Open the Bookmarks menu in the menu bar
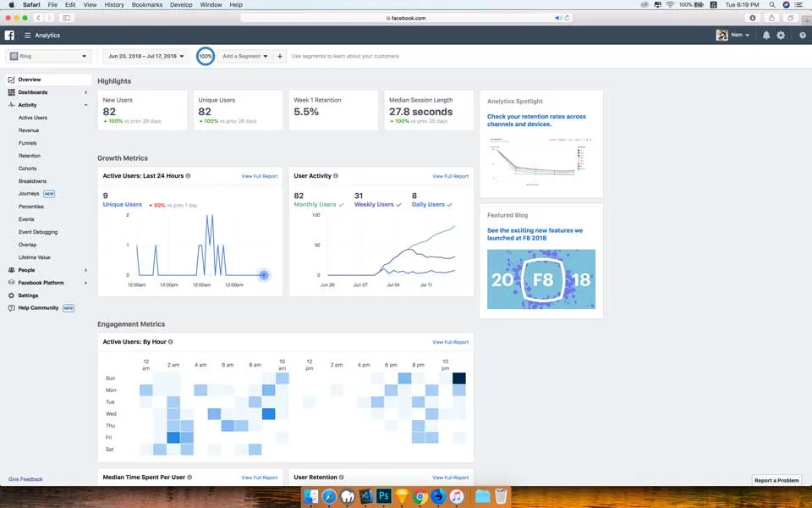Screen dimensions: 812x508 146,4
